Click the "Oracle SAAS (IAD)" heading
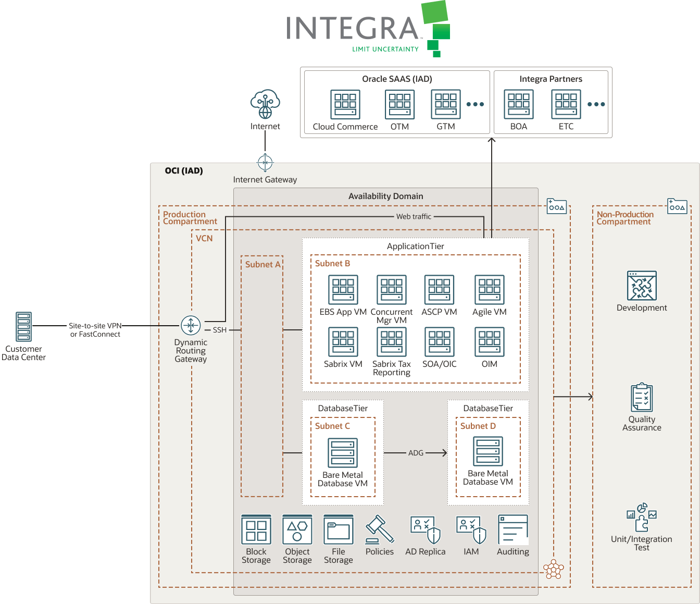 tap(397, 79)
